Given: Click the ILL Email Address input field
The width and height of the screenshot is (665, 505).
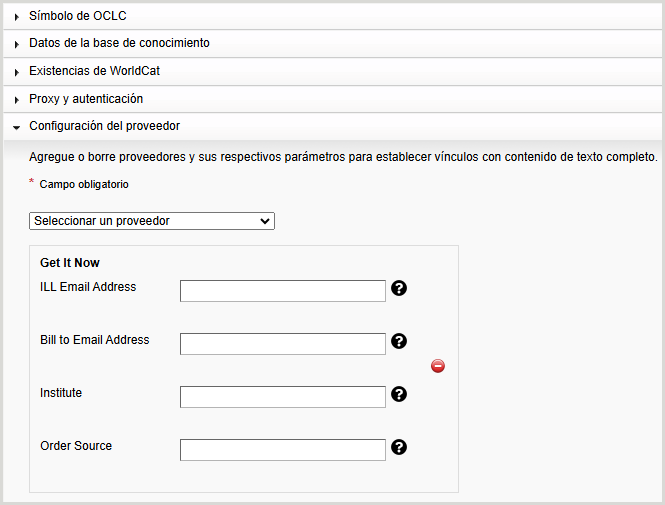Looking at the screenshot, I should tap(283, 291).
